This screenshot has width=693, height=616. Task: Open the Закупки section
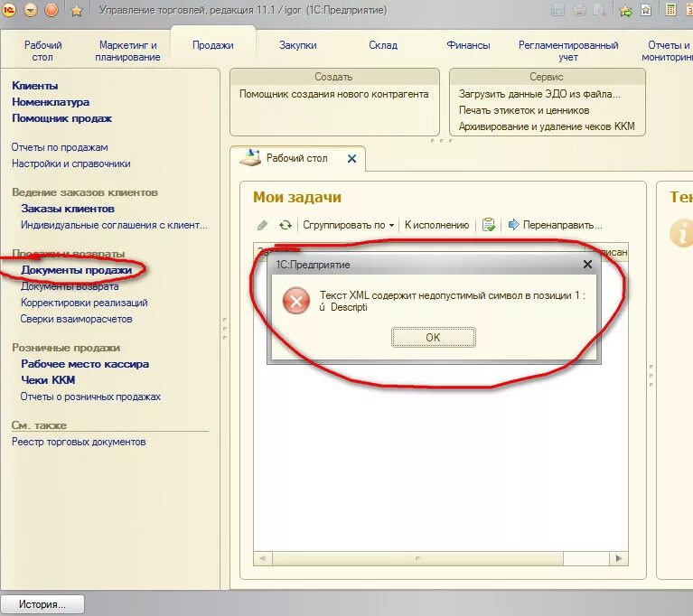tap(298, 45)
